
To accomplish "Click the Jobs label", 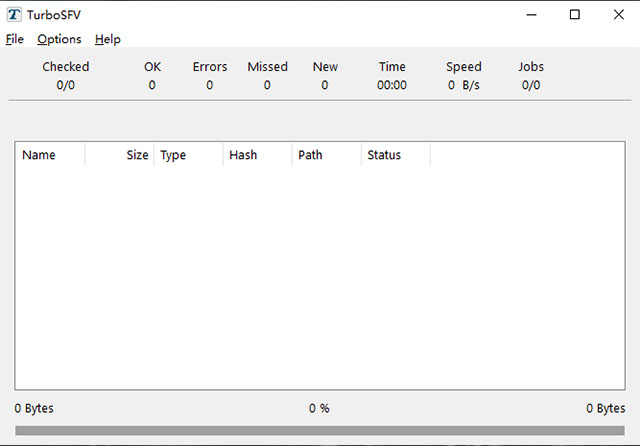I will pyautogui.click(x=531, y=67).
